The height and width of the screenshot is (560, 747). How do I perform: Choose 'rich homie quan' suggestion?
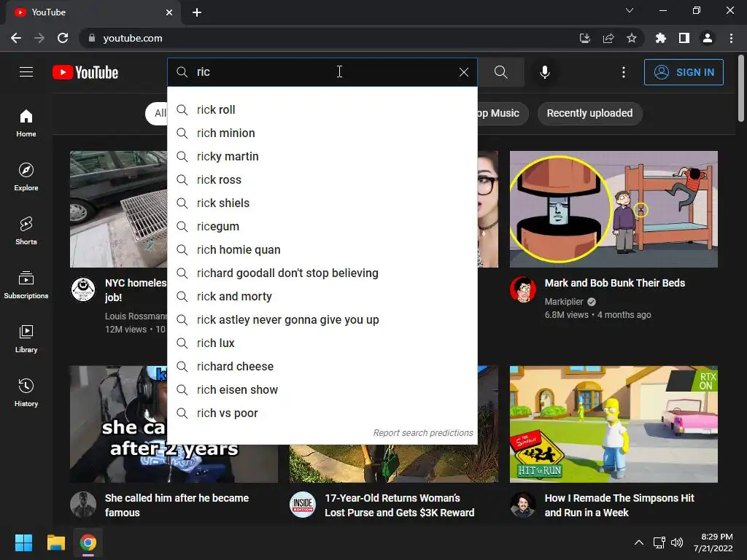coord(322,250)
